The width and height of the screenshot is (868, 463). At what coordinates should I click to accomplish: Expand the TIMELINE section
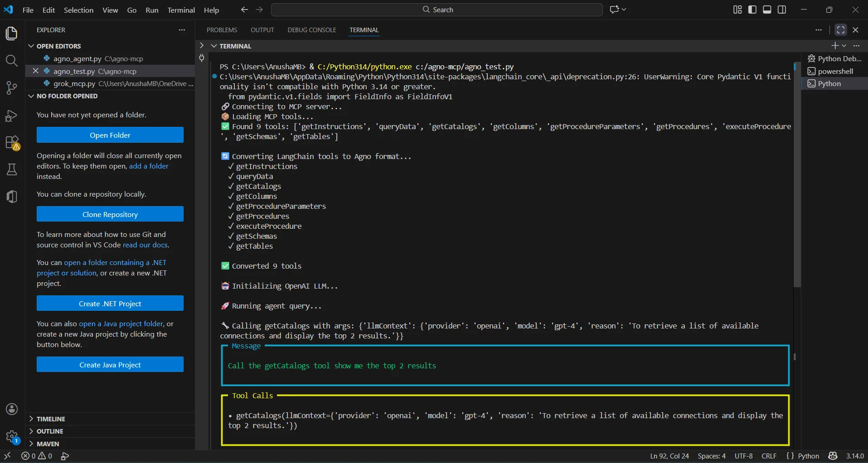51,419
